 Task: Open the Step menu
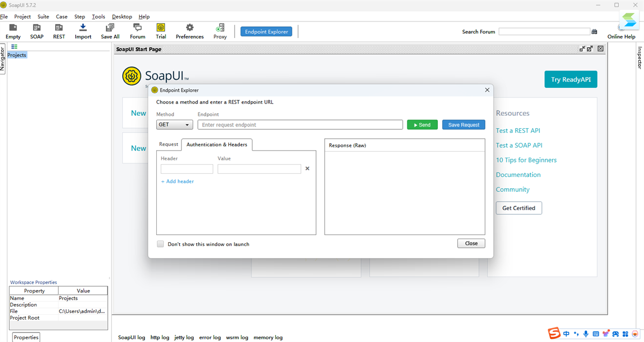tap(79, 17)
